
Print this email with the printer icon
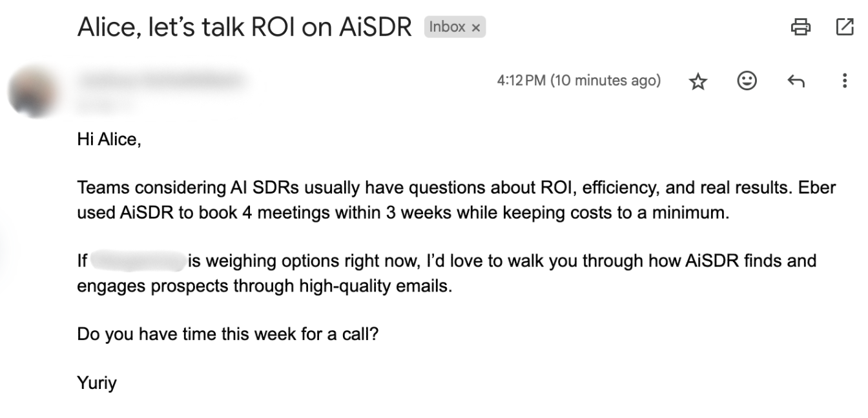pos(800,26)
